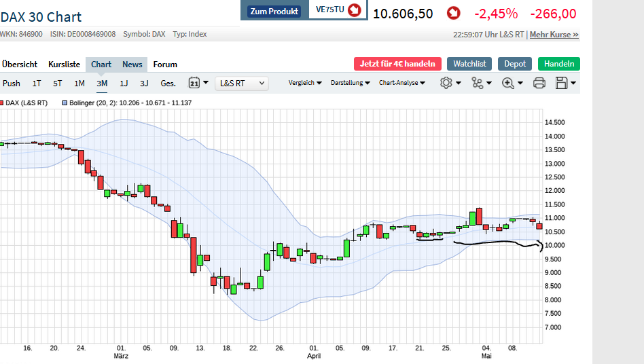Expand the Chart-Analyse menu

tap(402, 83)
